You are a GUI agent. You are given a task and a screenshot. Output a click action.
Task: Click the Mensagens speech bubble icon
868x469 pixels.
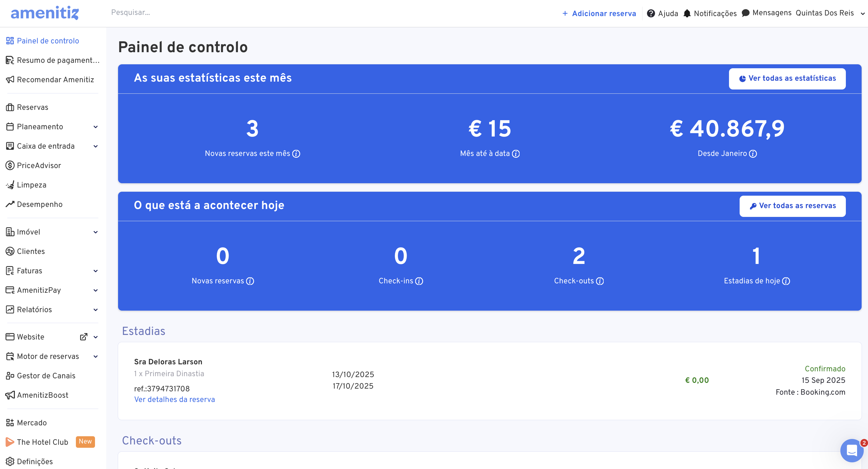[x=745, y=13]
